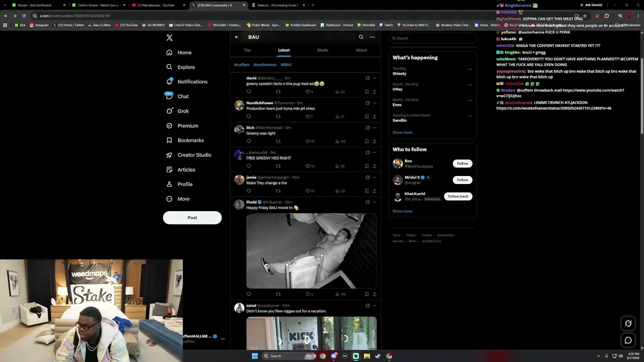Open Creator Studio in the sidebar

[x=188, y=155]
